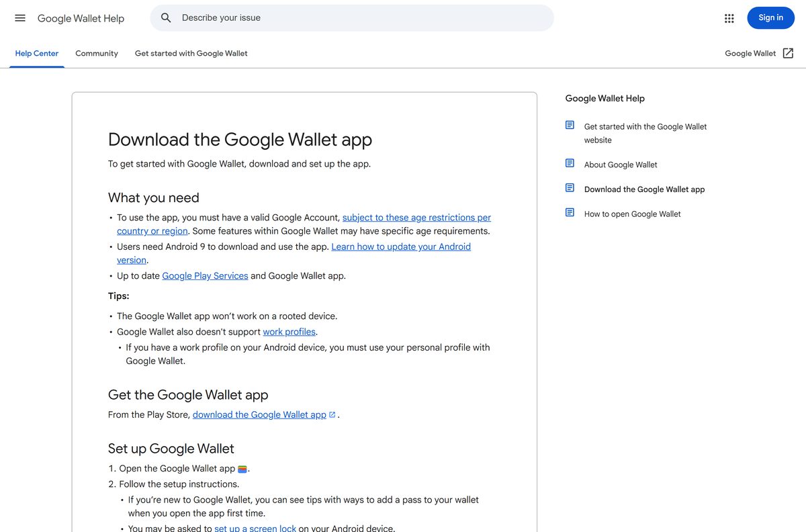Open the work profiles link
The image size is (806, 532).
[x=289, y=332]
